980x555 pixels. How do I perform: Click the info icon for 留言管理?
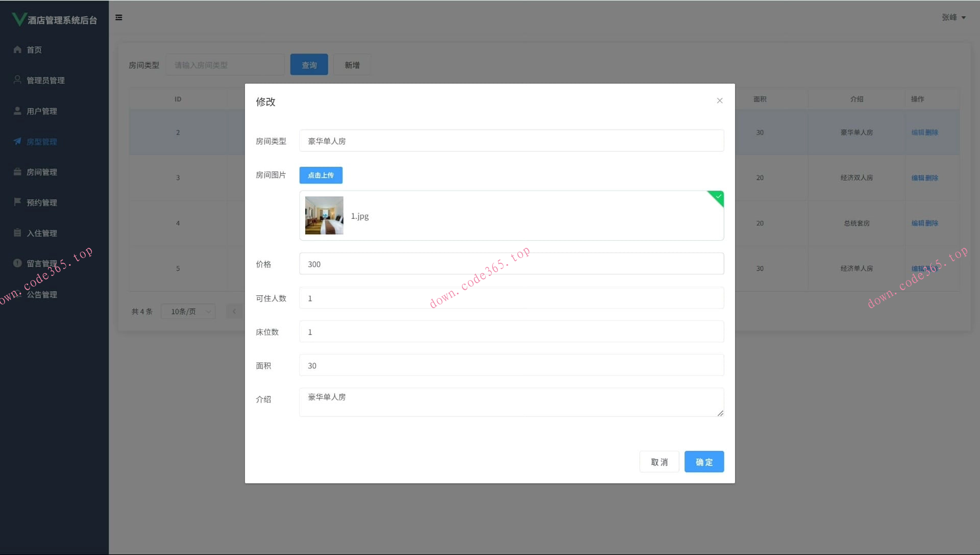17,263
